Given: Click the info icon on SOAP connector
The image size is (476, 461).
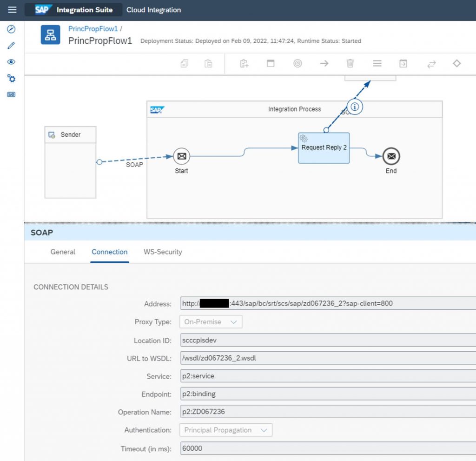Looking at the screenshot, I should 355,107.
